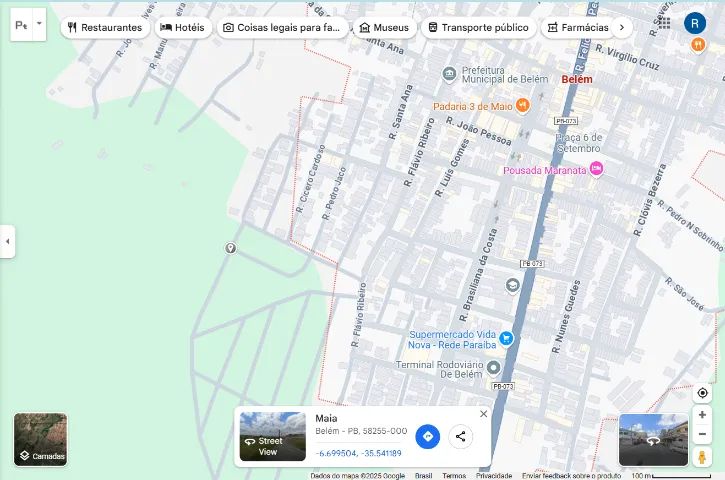This screenshot has height=480, width=725.
Task: Click the gray dropped pin on the map
Action: coord(231,248)
